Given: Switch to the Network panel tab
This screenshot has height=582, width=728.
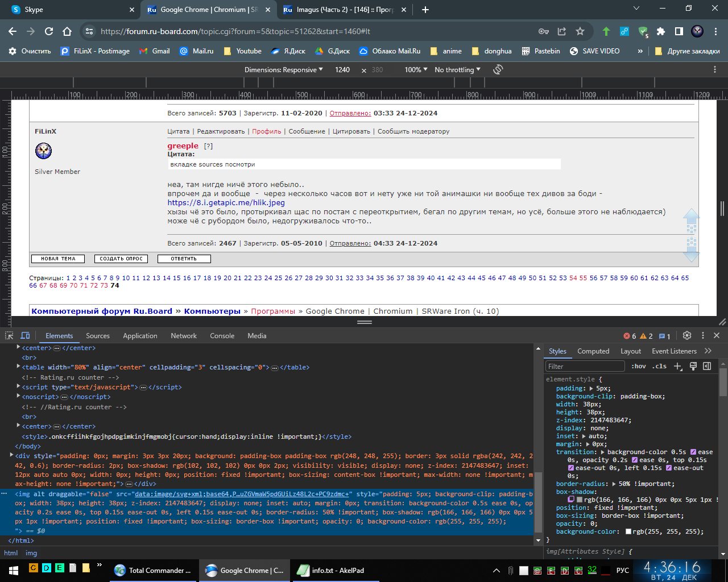Looking at the screenshot, I should click(184, 336).
